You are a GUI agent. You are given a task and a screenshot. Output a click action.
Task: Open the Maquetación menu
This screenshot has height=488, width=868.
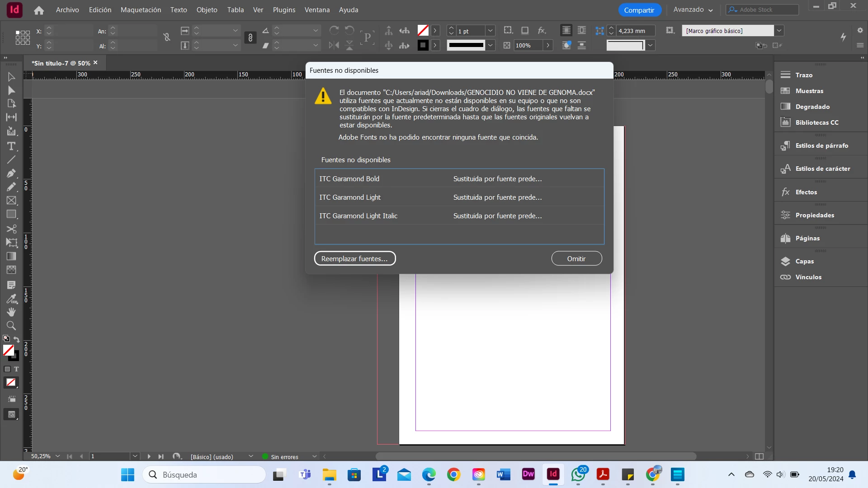pyautogui.click(x=141, y=9)
